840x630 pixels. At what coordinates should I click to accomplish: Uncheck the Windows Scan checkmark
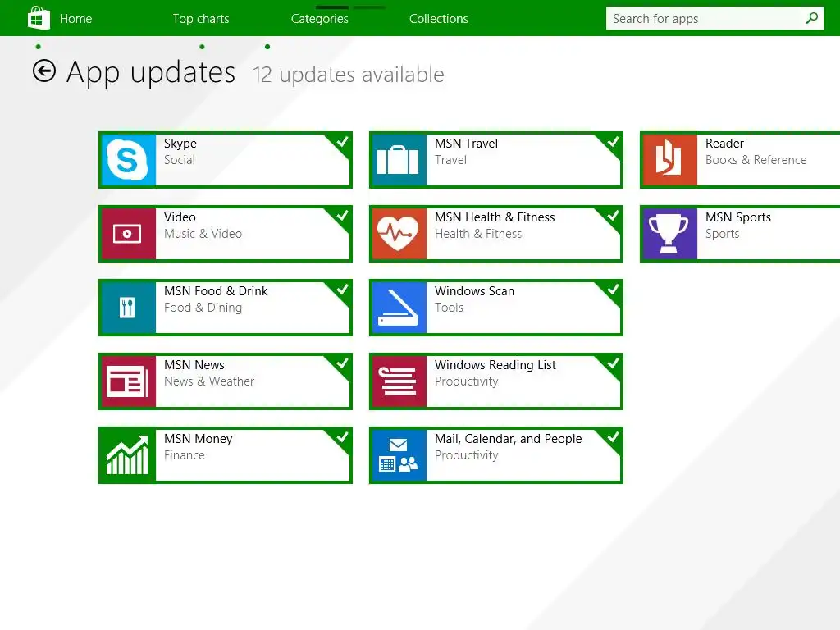tap(613, 290)
